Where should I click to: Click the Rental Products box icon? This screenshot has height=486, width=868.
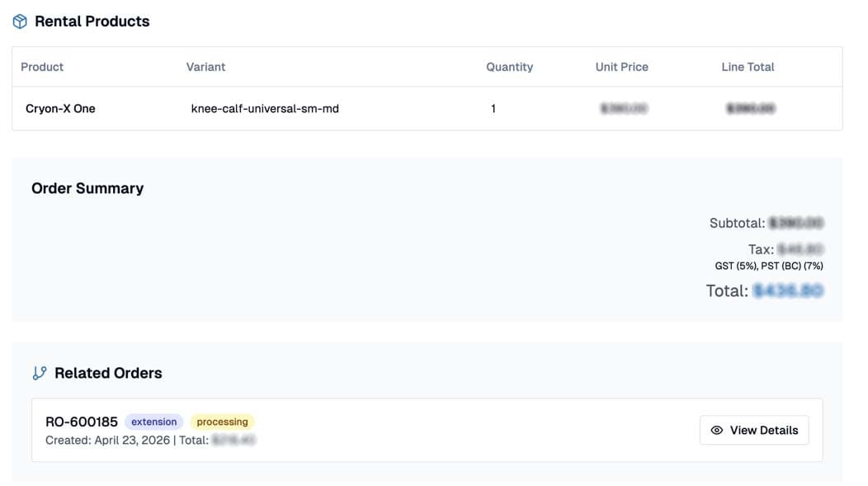(20, 21)
